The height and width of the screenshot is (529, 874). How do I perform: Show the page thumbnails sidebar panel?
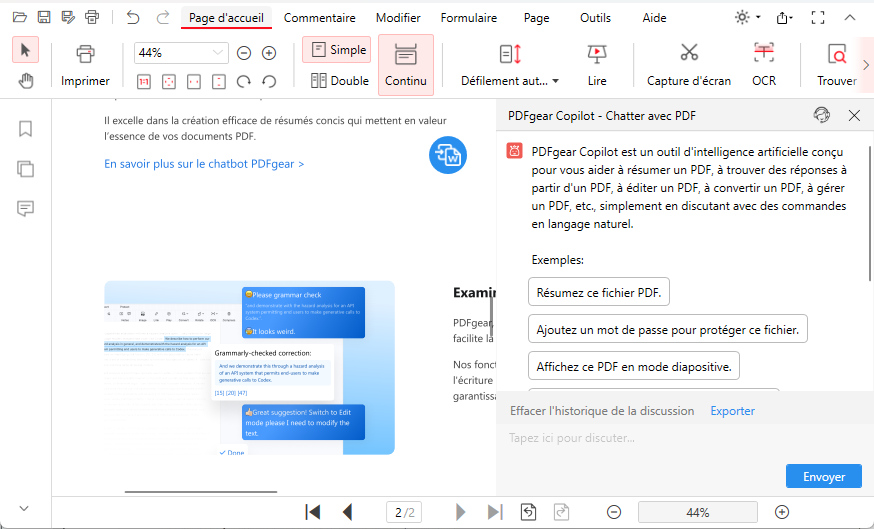point(25,168)
